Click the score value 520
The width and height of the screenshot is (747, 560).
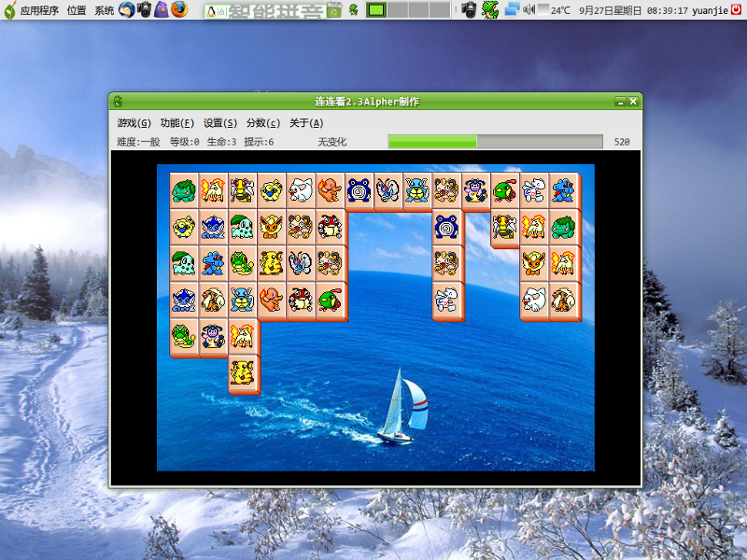pos(622,142)
